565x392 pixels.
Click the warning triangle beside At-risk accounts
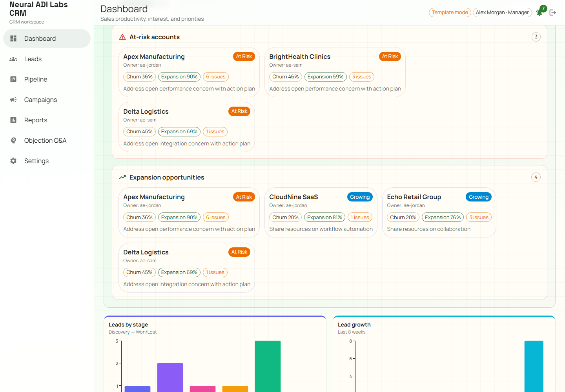pos(122,37)
